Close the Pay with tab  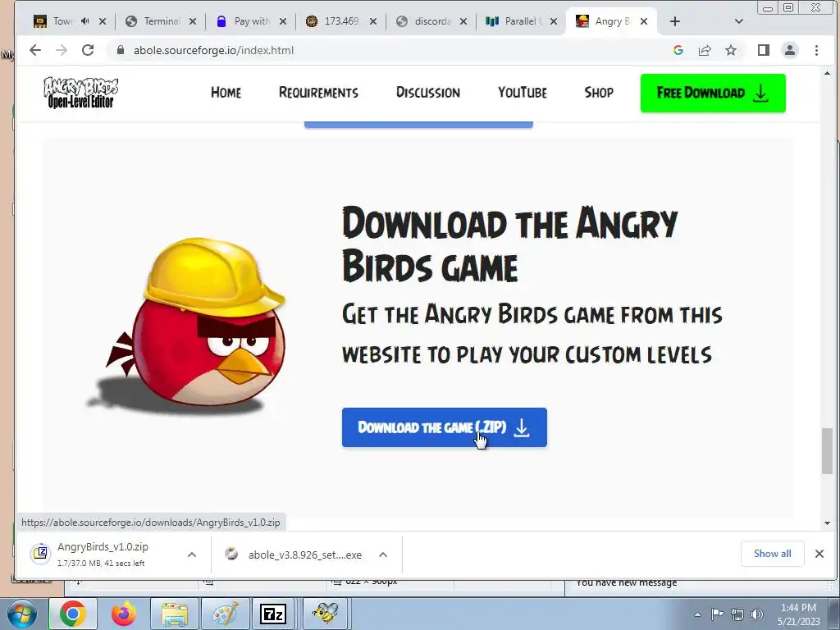[283, 21]
